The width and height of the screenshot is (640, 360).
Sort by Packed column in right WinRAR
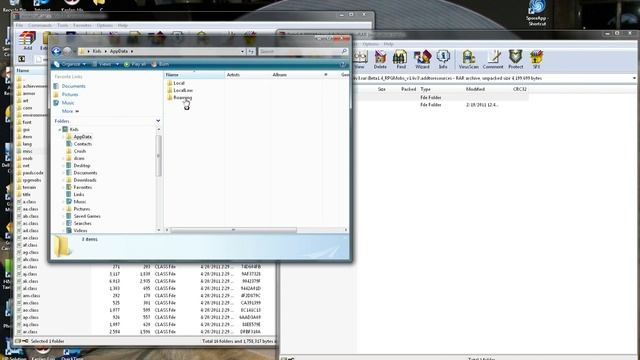408,89
